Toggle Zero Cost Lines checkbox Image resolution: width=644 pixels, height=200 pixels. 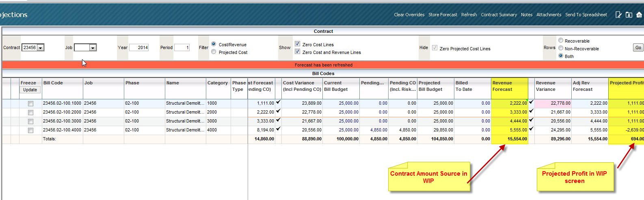pos(297,44)
